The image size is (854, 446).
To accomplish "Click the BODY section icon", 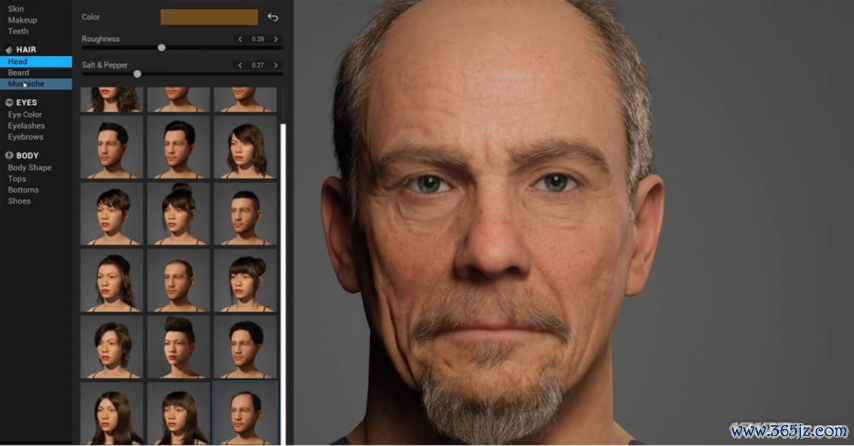I will click(9, 156).
